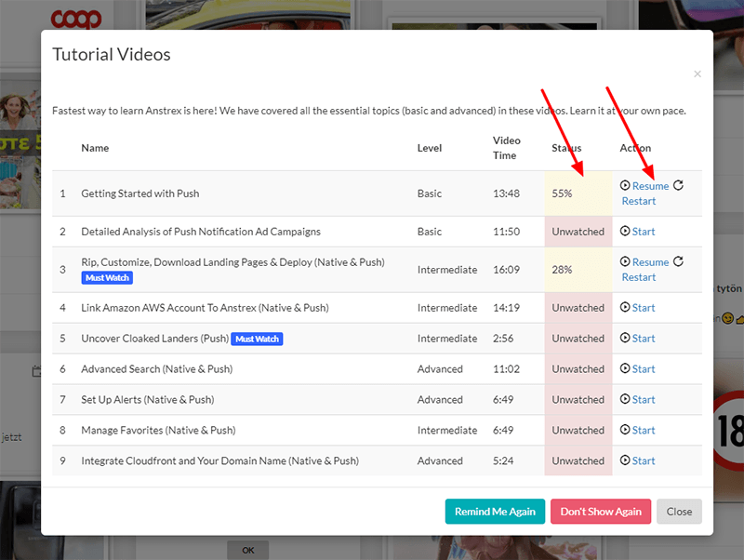The image size is (744, 560).
Task: Click the Unwatched status for Advanced Search video
Action: coord(578,368)
